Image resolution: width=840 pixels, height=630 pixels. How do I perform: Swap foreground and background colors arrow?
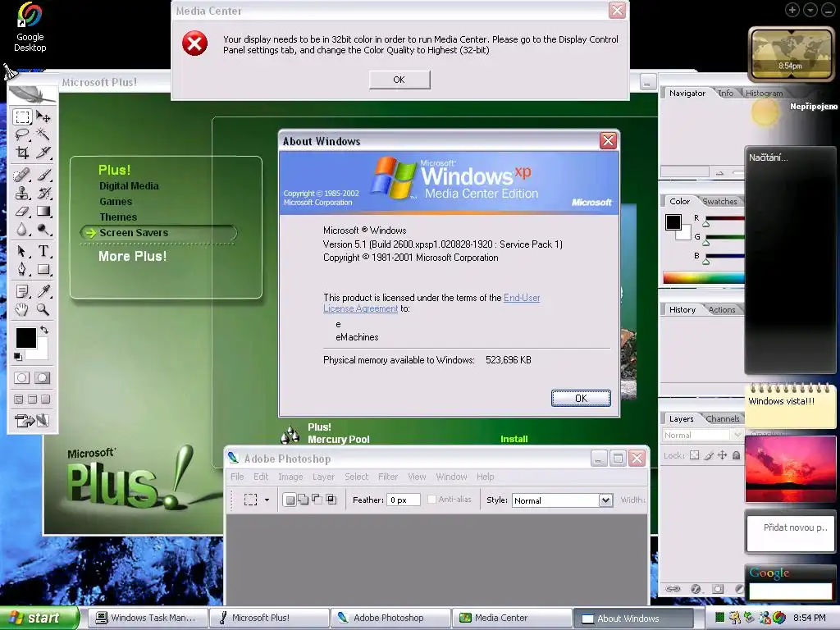44,330
